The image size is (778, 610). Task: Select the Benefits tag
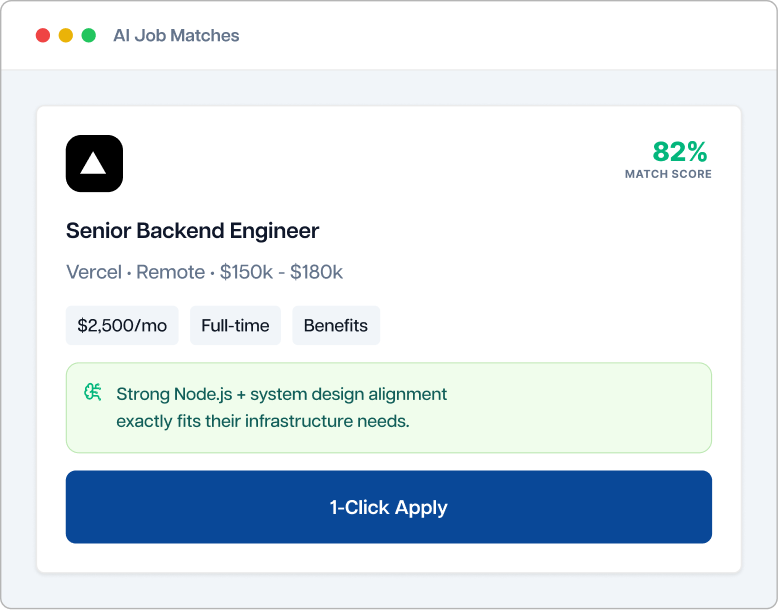click(x=336, y=326)
